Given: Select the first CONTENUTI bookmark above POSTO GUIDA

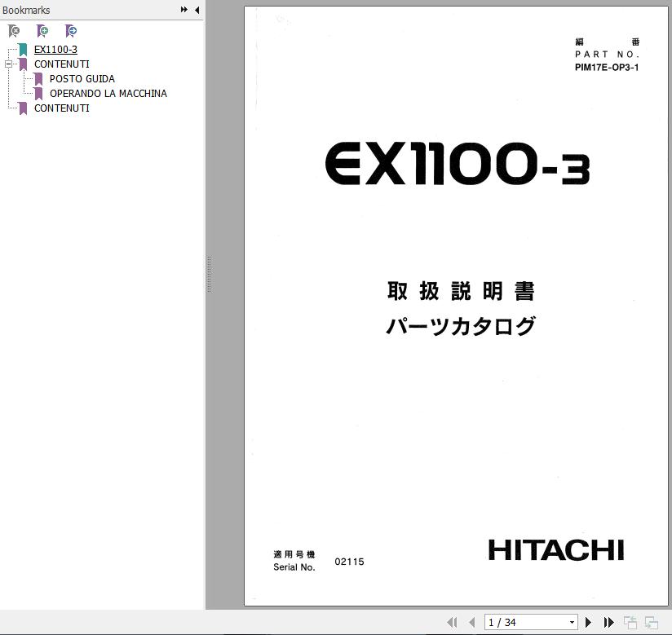Looking at the screenshot, I should pyautogui.click(x=62, y=64).
